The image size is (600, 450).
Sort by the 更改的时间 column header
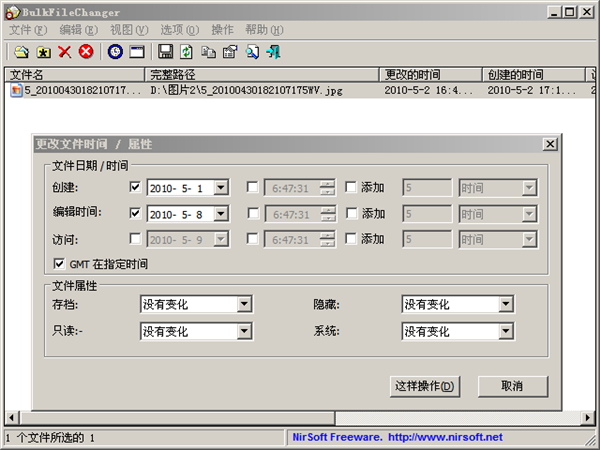point(431,75)
